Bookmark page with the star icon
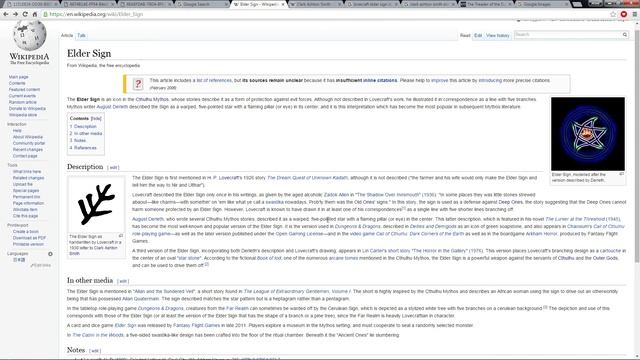Image resolution: width=640 pixels, height=360 pixels. pyautogui.click(x=613, y=14)
